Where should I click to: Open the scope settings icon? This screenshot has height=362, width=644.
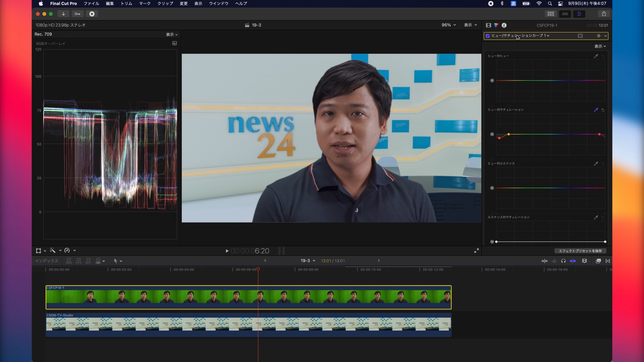(174, 43)
